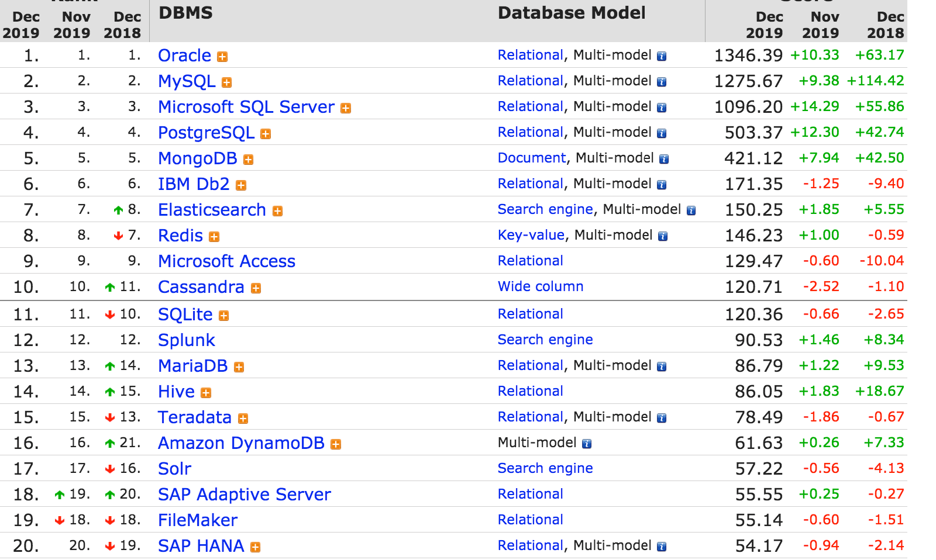Open the Solr link

(174, 469)
